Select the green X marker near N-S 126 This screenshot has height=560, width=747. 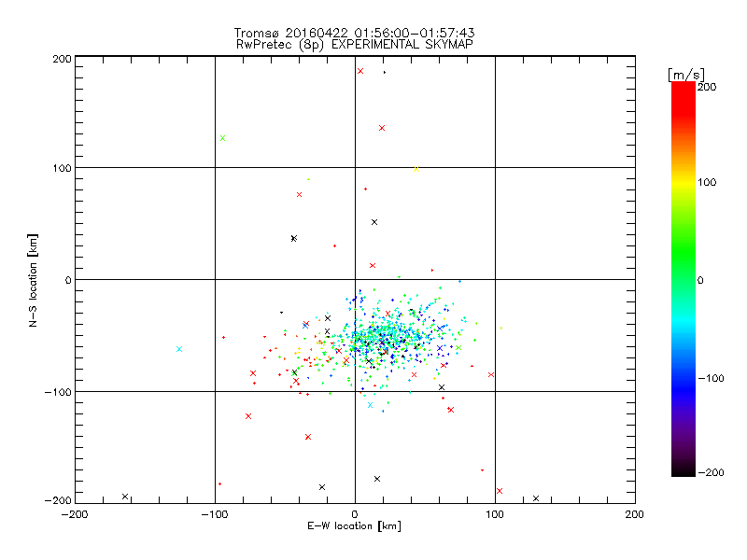point(222,138)
